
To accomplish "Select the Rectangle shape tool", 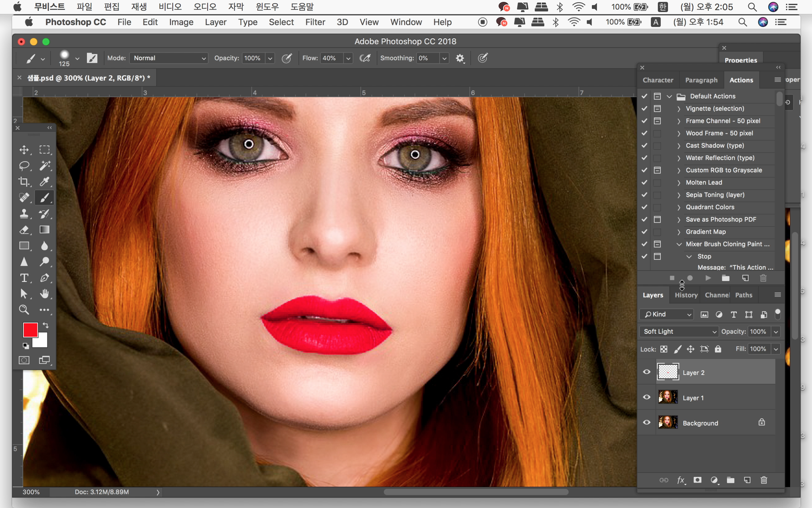I will (24, 246).
